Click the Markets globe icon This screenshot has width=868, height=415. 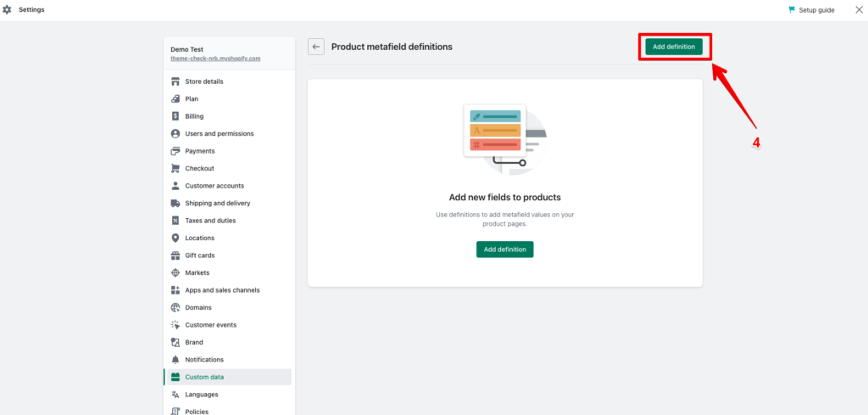tap(175, 272)
